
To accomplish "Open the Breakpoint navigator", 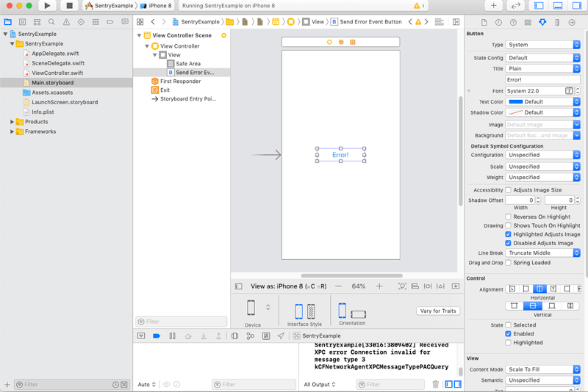I will 110,22.
